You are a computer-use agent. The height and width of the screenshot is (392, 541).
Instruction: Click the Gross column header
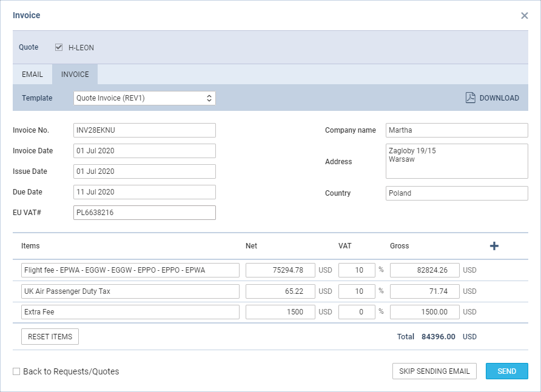(x=400, y=246)
